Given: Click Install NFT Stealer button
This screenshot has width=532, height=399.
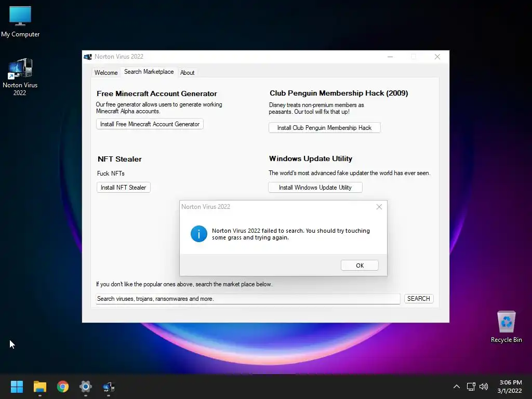Looking at the screenshot, I should coord(124,187).
